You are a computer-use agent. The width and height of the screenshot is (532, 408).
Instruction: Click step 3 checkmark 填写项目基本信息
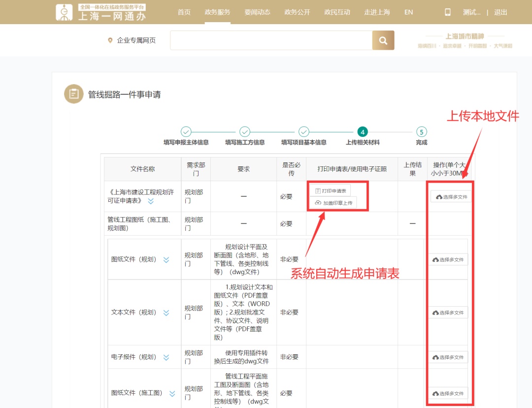304,132
